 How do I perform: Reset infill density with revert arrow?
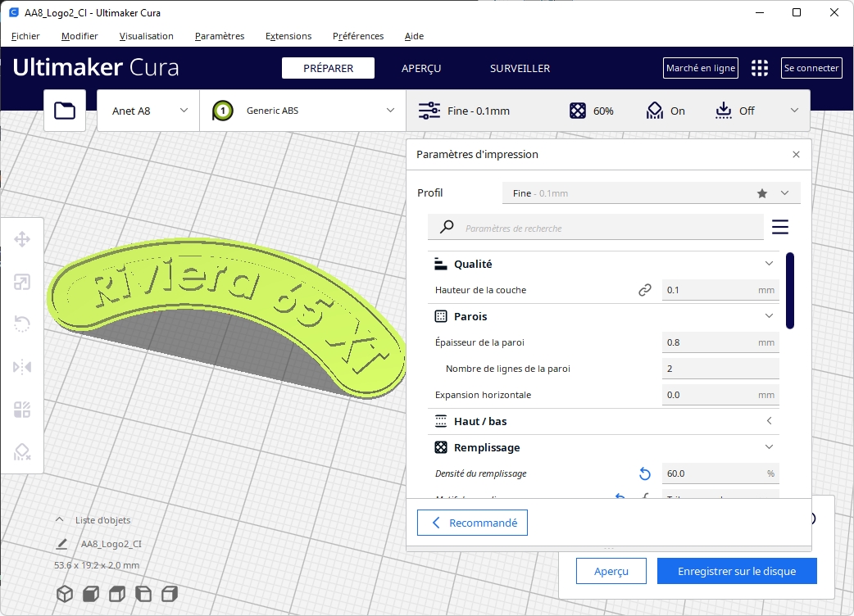click(x=644, y=473)
